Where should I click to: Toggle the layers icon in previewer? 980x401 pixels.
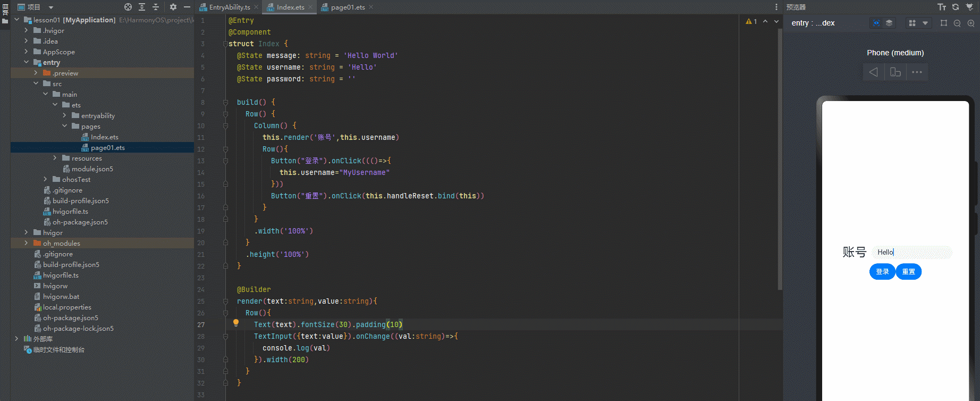[x=889, y=23]
